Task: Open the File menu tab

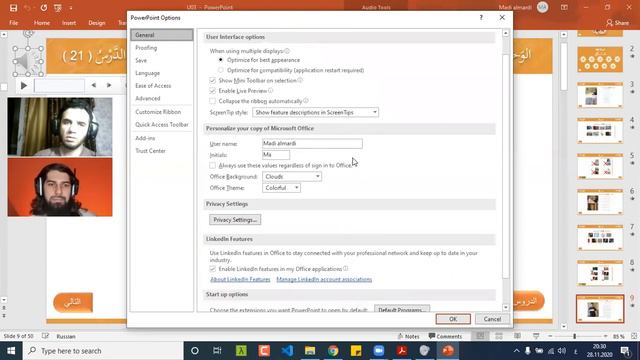Action: (13, 23)
